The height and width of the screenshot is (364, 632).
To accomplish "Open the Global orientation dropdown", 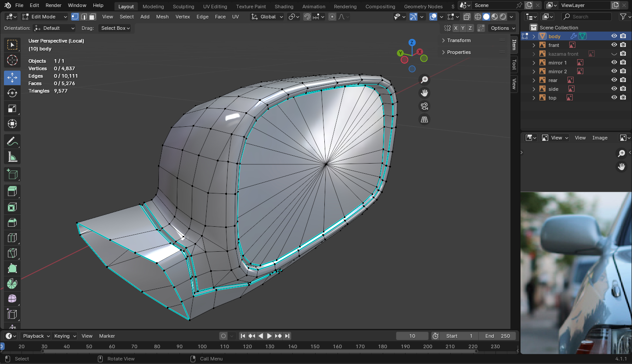I will [x=268, y=17].
